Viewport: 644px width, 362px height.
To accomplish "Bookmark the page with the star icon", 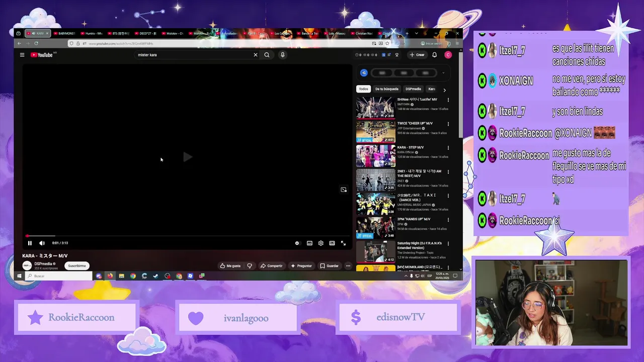I will pos(387,43).
